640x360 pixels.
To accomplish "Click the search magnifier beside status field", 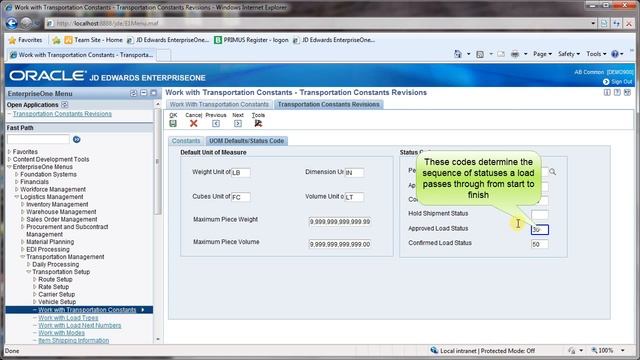I will pos(553,172).
